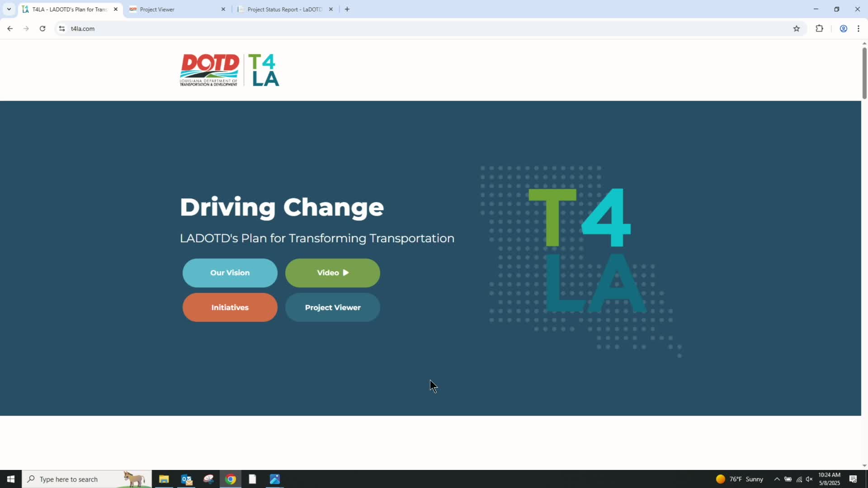868x488 pixels.
Task: Show hidden system tray icons
Action: click(777, 479)
